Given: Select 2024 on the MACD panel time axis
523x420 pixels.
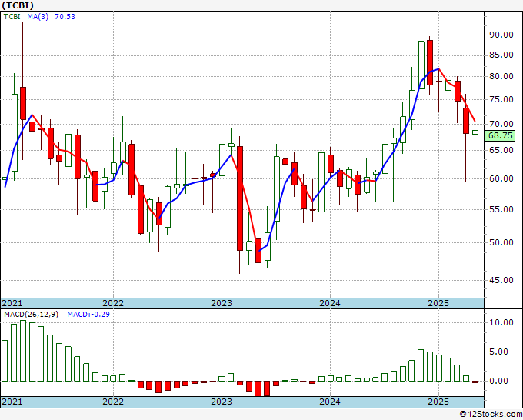Looking at the screenshot, I should (x=330, y=402).
